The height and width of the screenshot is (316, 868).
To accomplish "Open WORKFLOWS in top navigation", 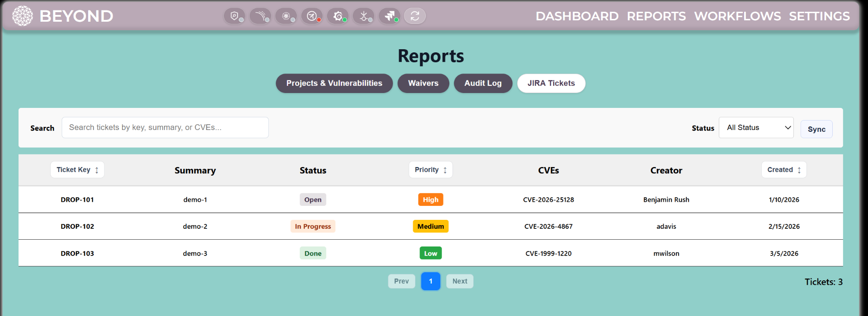I will pyautogui.click(x=737, y=16).
